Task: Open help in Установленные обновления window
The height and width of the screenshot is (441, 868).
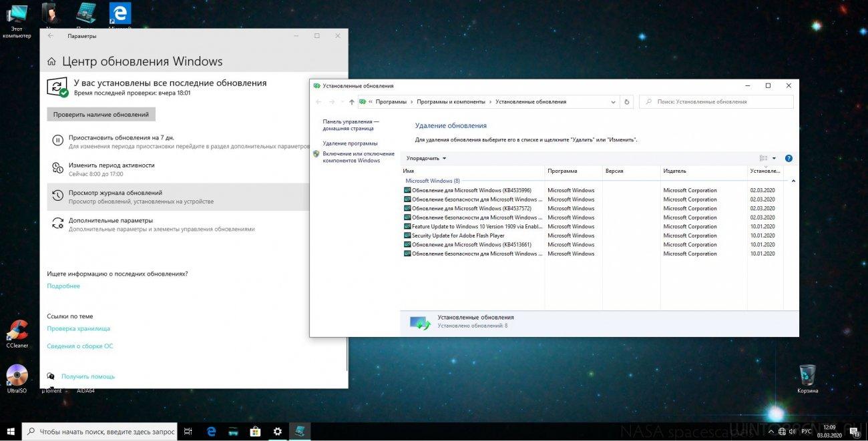Action: coord(789,158)
